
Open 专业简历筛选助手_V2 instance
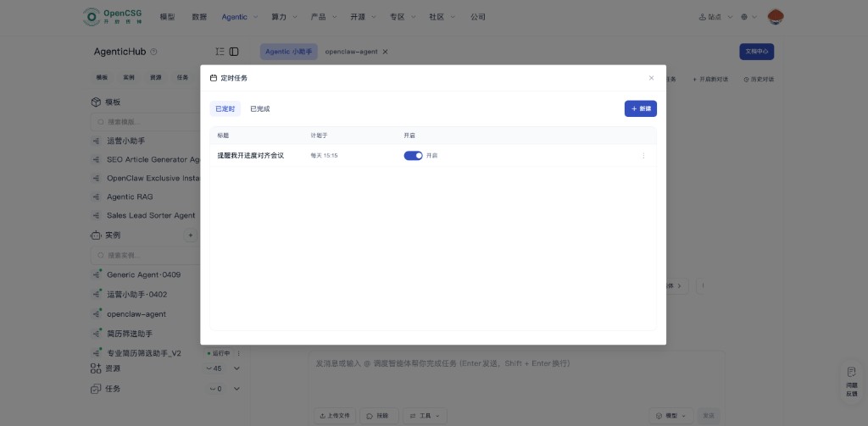(x=144, y=353)
